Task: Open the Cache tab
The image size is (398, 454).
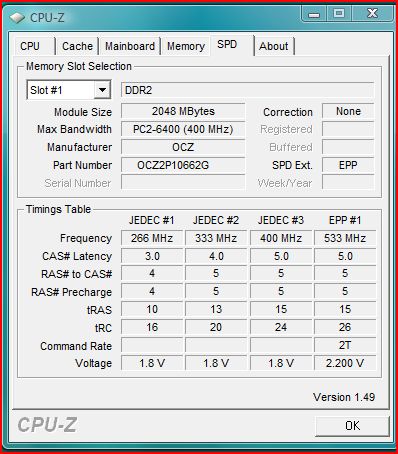Action: click(x=77, y=46)
